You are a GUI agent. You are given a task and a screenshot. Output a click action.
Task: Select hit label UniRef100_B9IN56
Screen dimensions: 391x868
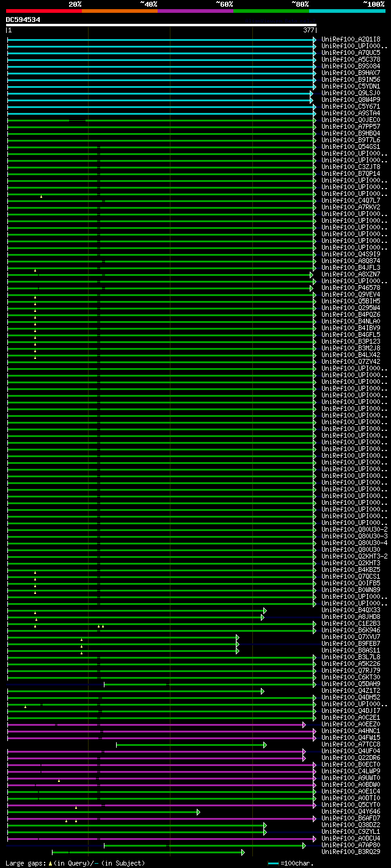point(351,79)
